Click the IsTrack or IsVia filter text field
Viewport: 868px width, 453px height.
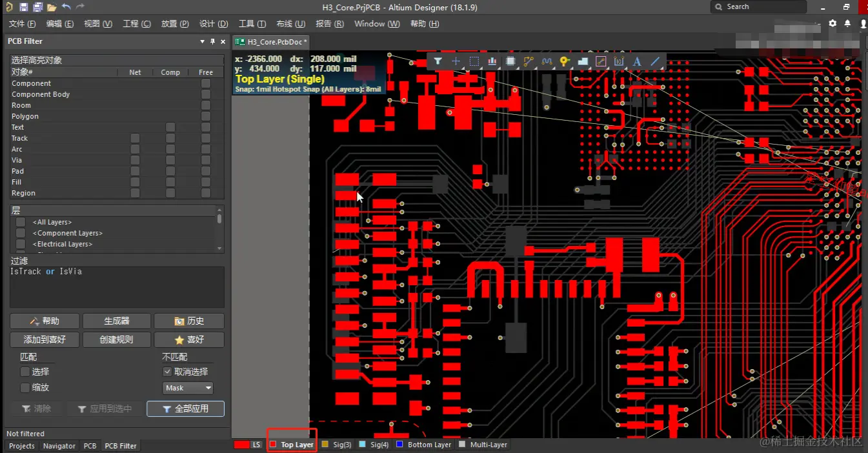(x=117, y=284)
